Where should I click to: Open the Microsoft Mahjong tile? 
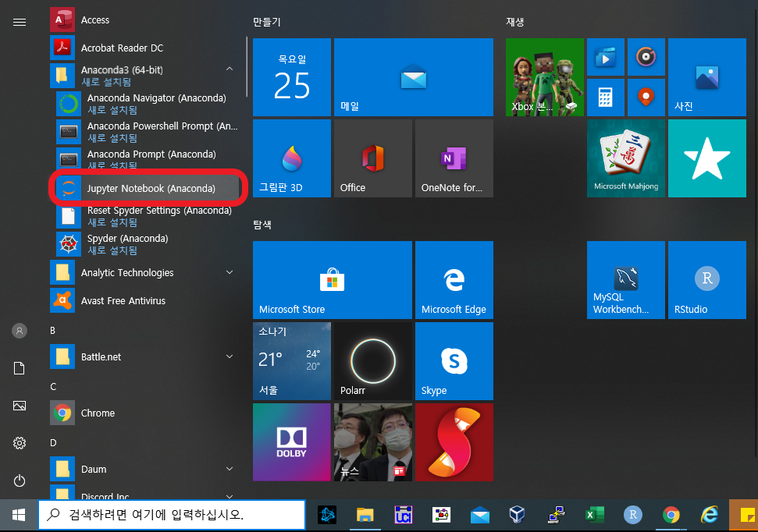point(626,158)
